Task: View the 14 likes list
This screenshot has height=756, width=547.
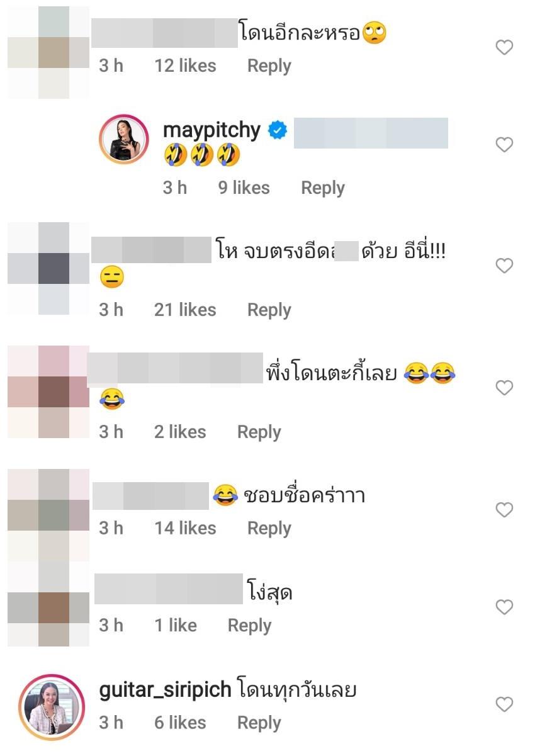Action: (x=185, y=528)
